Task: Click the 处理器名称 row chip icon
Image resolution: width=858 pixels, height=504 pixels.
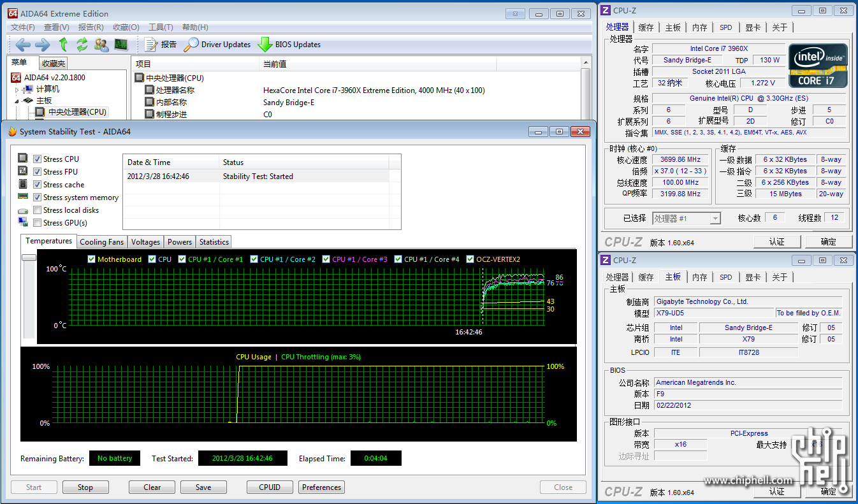Action: click(149, 90)
